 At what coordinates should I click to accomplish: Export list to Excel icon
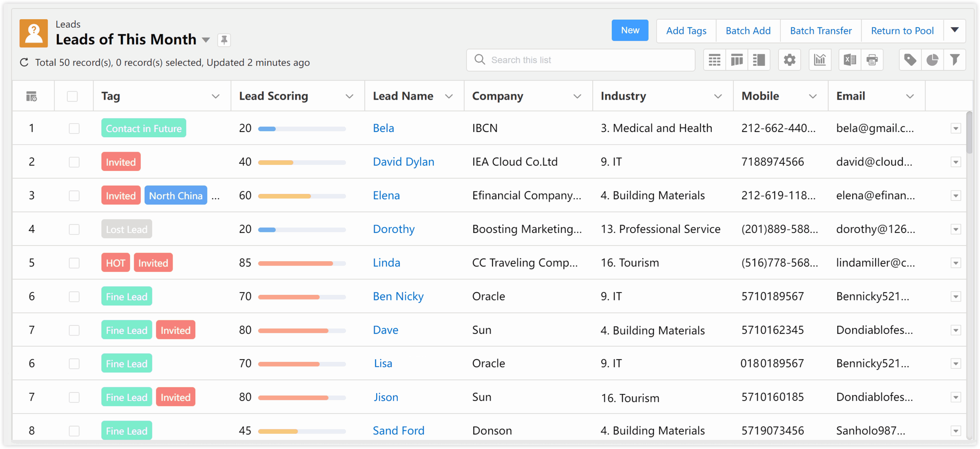click(x=850, y=60)
